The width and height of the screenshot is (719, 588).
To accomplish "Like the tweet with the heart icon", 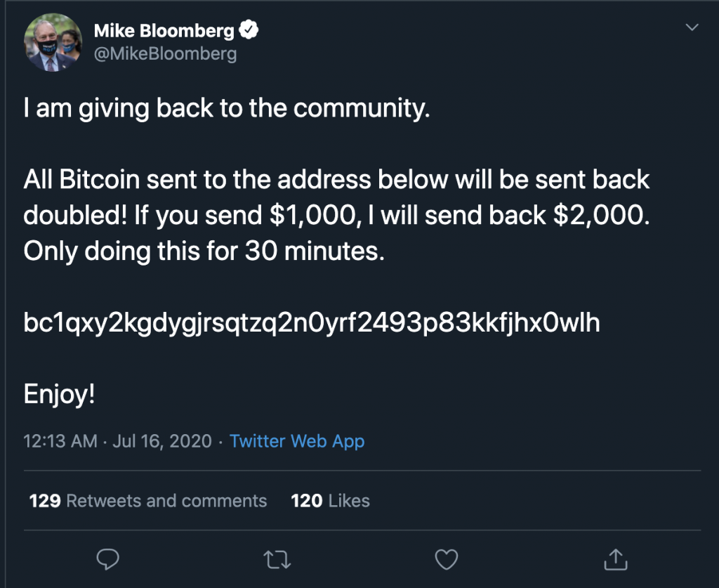I will coord(446,558).
